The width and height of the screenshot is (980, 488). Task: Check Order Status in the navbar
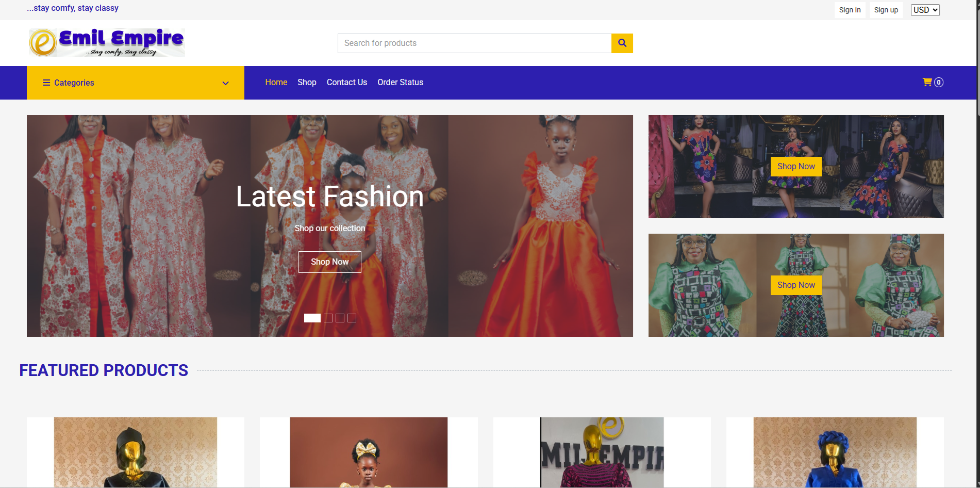(400, 82)
